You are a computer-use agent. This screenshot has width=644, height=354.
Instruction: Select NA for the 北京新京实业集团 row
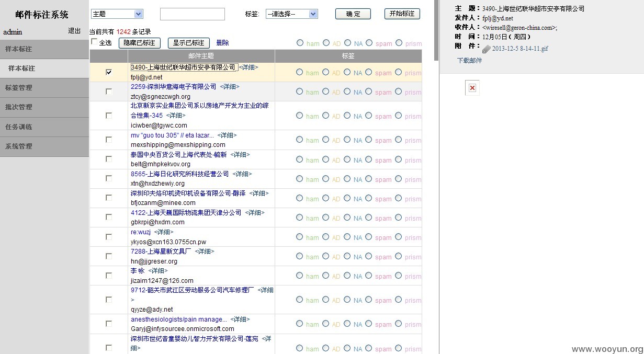tap(347, 116)
